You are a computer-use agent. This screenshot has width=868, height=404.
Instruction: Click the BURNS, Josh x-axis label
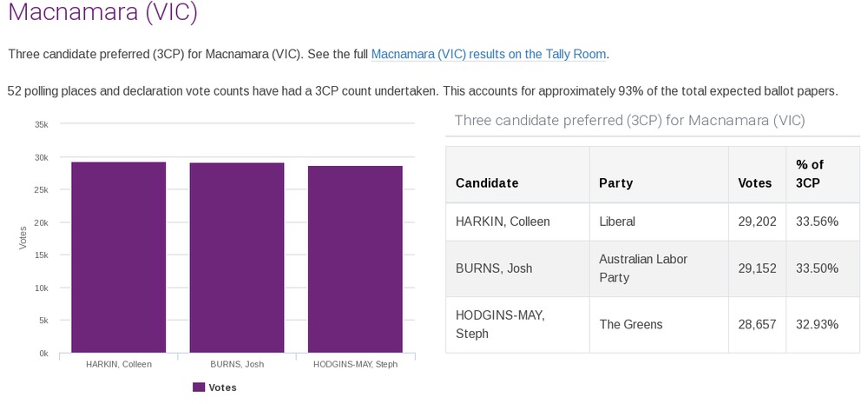coord(237,364)
